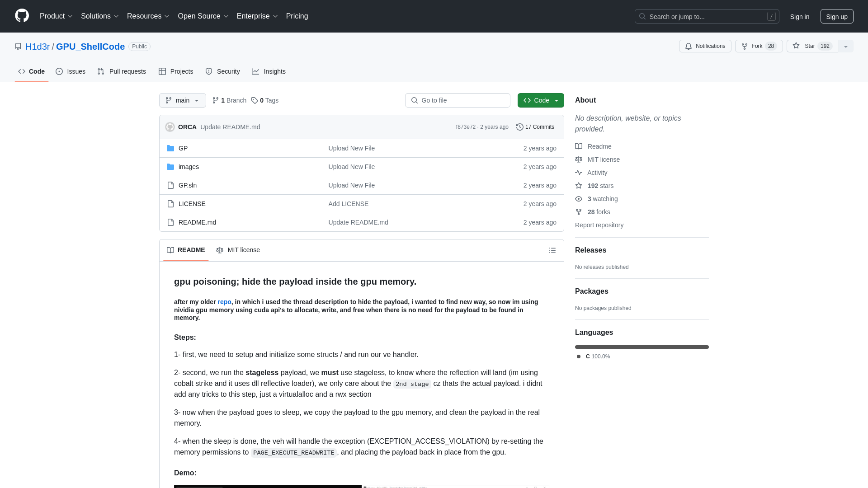868x488 pixels.
Task: Click the 192 stars link
Action: (594, 186)
